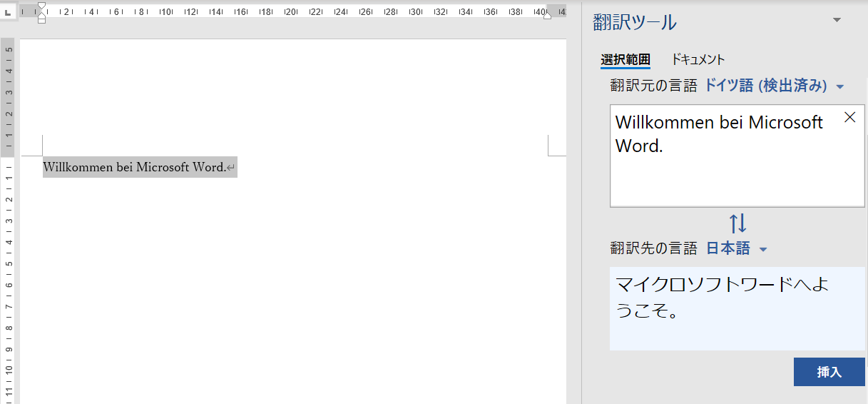
Task: Open the ドイツ語 (検出済み) source language dropdown
Action: click(774, 86)
